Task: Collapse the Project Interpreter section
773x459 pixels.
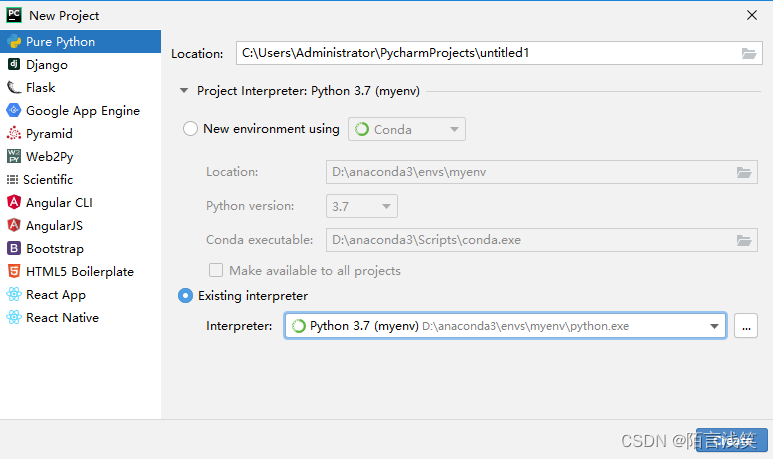Action: point(184,91)
